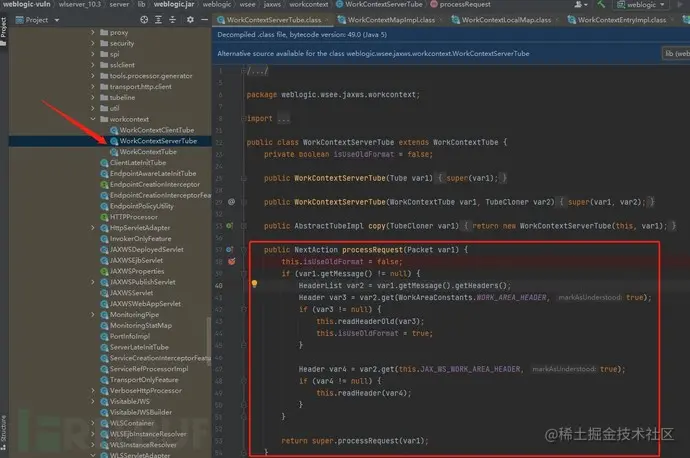Expand the tubeline folder

point(92,97)
